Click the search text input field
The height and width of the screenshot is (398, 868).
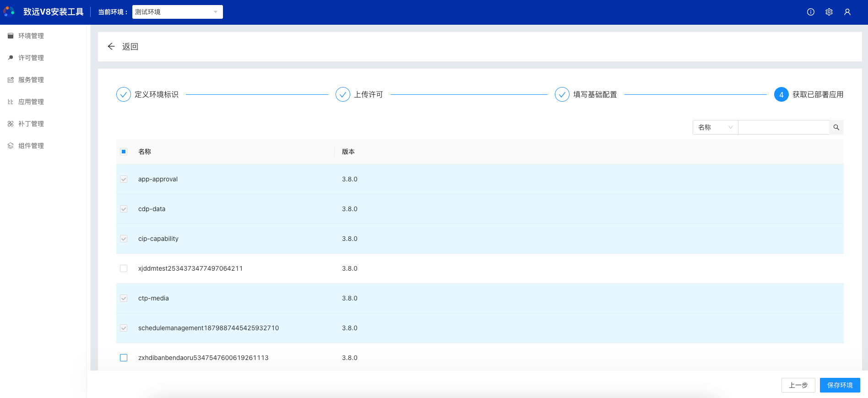[x=783, y=127]
